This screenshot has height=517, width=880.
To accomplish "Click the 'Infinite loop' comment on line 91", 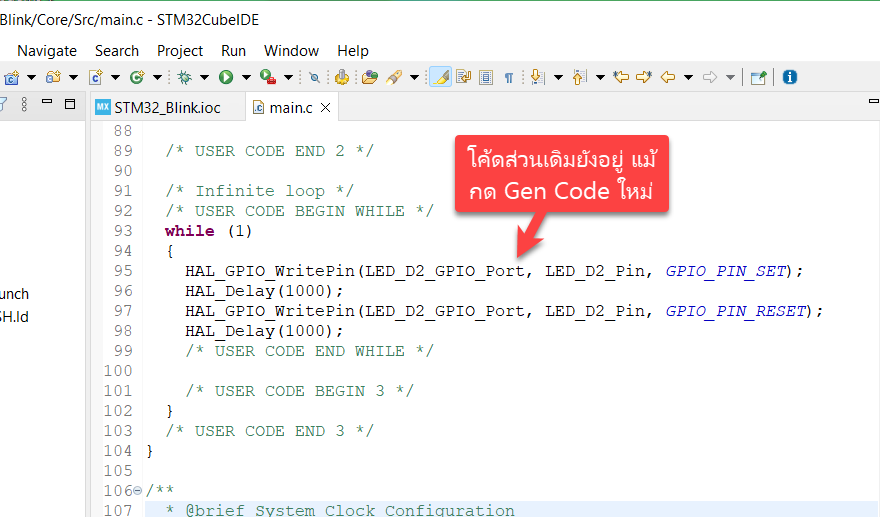I will click(x=259, y=191).
